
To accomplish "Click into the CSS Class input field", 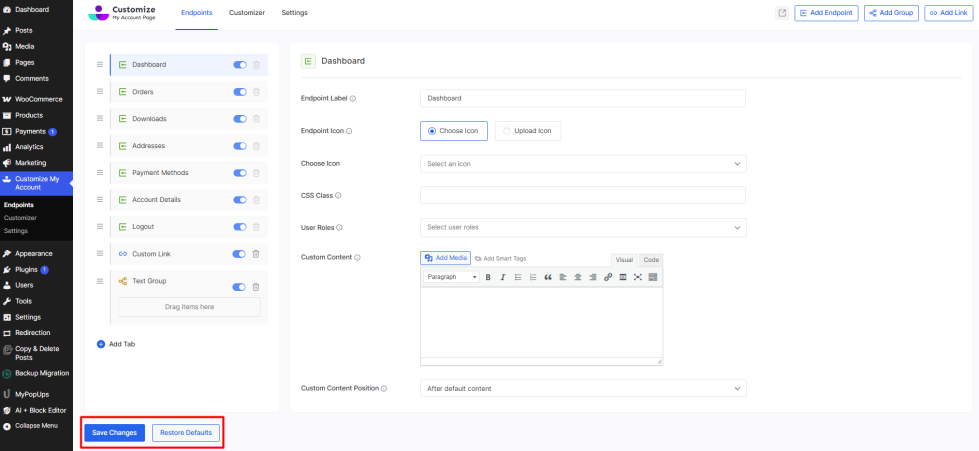I will 582,195.
